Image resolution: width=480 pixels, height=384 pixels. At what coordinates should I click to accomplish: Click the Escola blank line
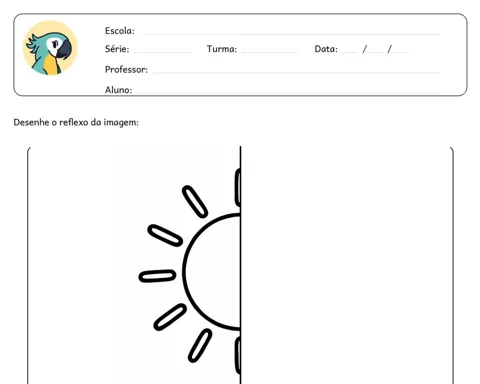tap(292, 34)
